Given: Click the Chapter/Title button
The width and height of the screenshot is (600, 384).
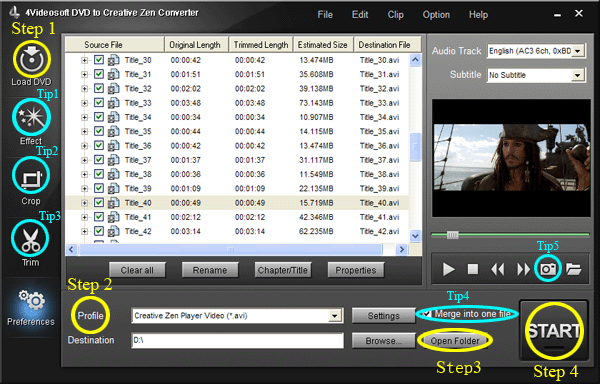Looking at the screenshot, I should tap(283, 270).
